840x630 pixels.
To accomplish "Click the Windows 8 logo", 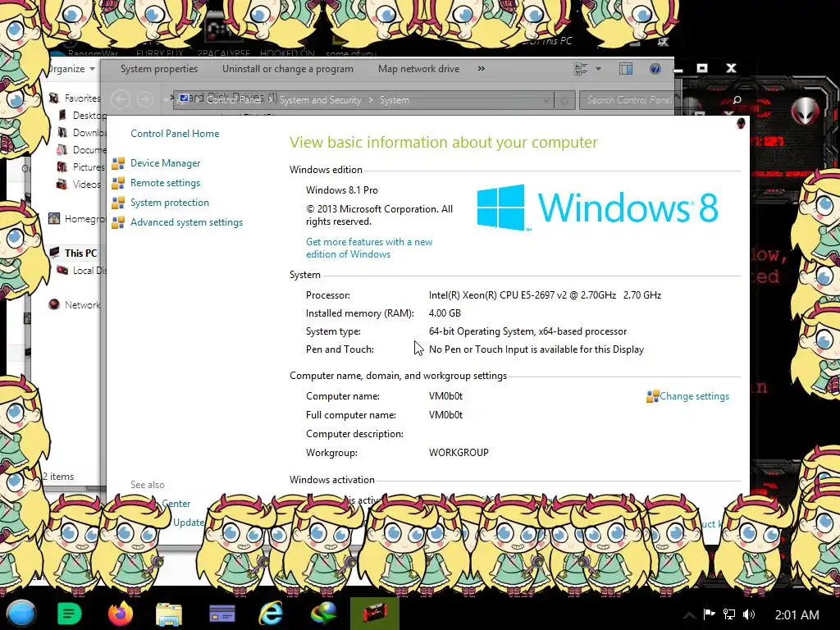I will pyautogui.click(x=597, y=208).
